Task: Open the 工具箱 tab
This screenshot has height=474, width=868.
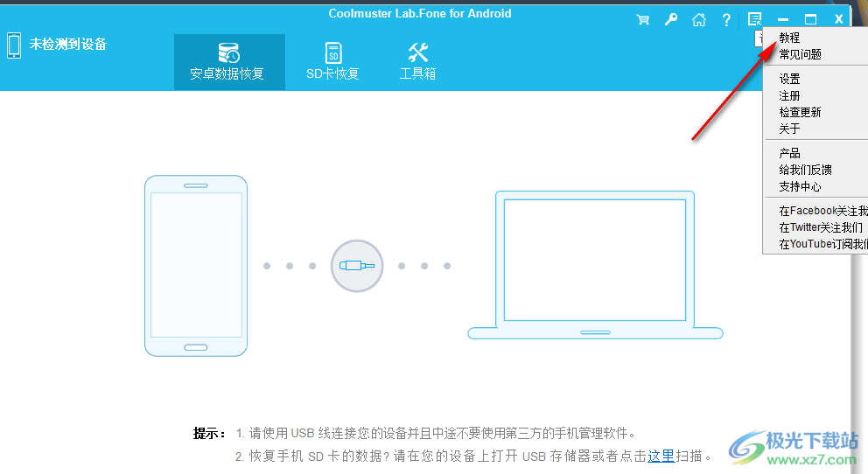Action: pyautogui.click(x=418, y=62)
